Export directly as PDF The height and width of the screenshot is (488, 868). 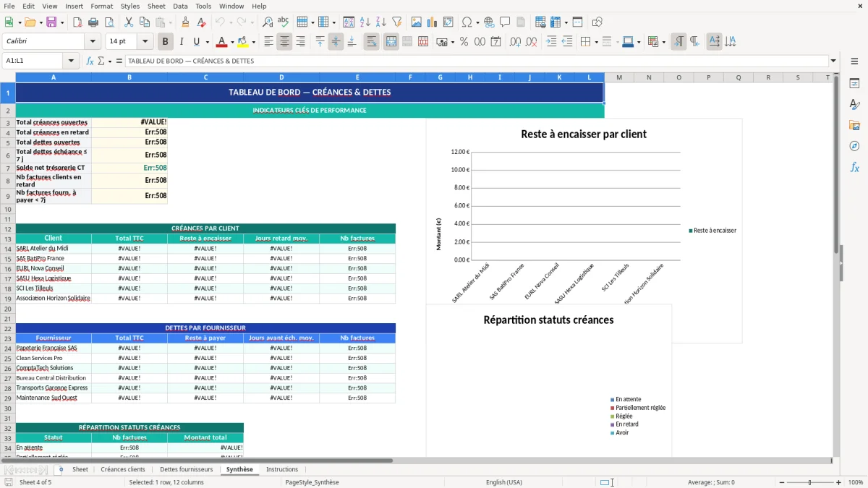coord(77,22)
